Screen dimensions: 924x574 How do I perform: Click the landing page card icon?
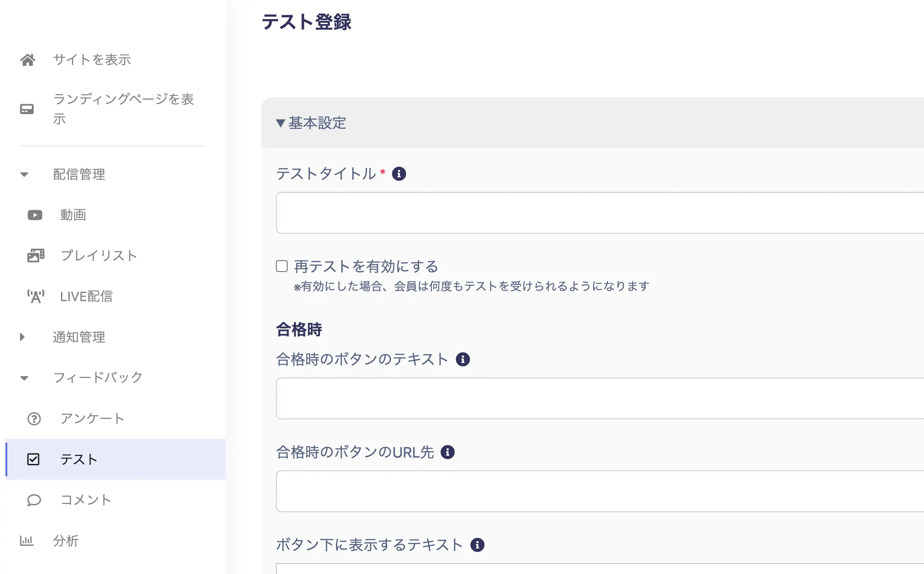(x=27, y=109)
